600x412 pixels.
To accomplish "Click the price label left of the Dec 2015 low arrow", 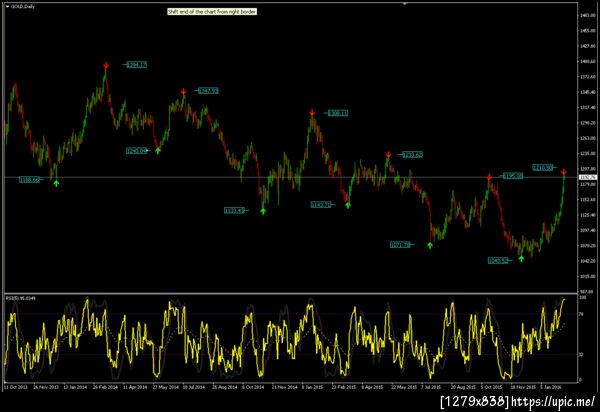I will pos(498,261).
